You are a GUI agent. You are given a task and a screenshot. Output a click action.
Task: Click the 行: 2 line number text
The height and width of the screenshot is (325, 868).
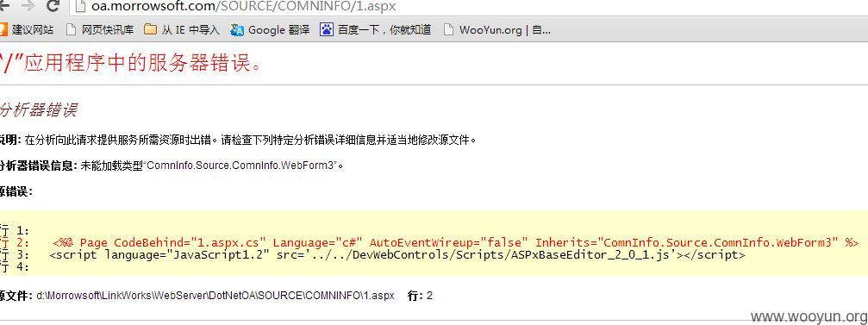[x=420, y=296]
